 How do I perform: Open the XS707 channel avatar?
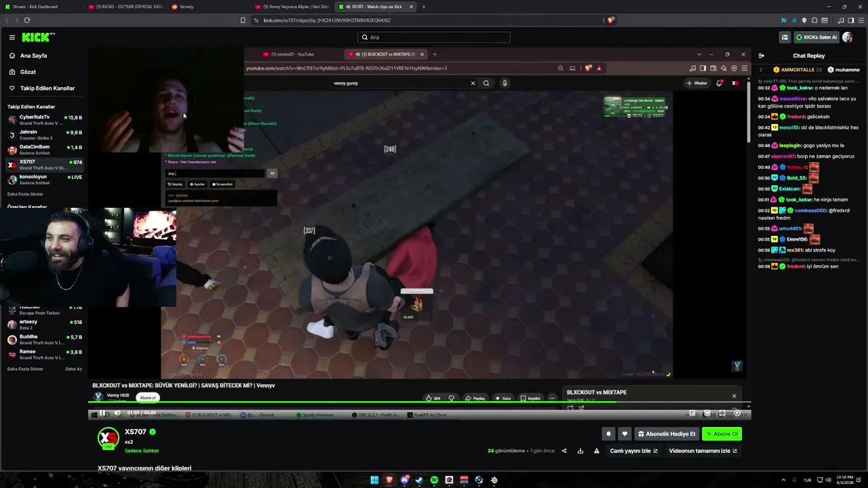point(108,438)
